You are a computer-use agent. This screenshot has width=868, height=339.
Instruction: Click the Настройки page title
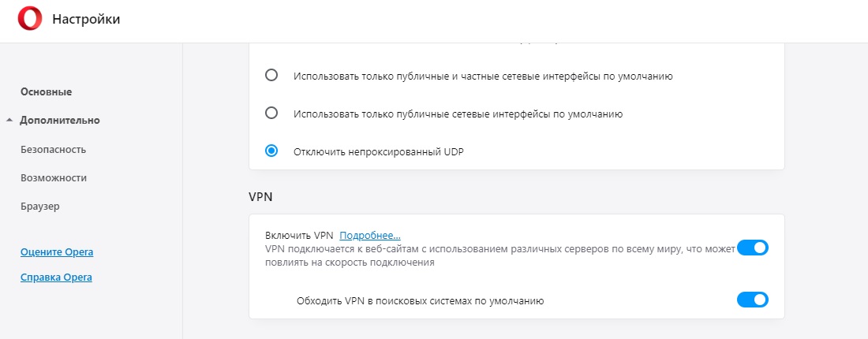tap(86, 20)
